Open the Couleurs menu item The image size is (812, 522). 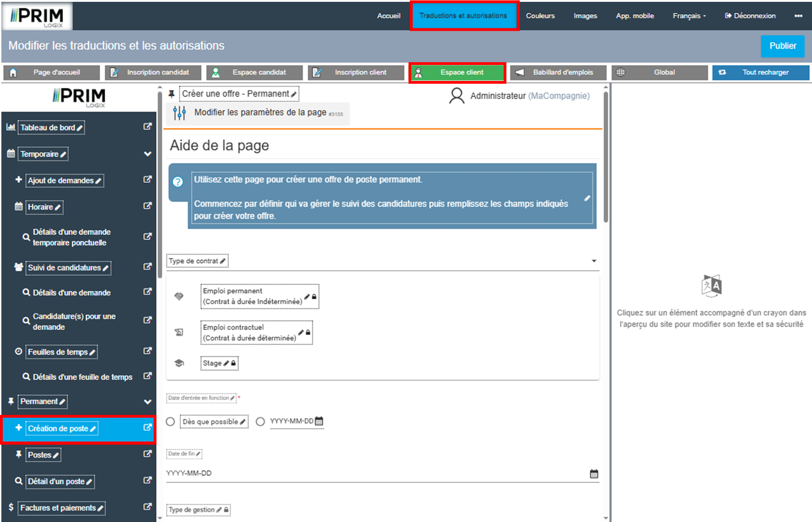click(540, 16)
